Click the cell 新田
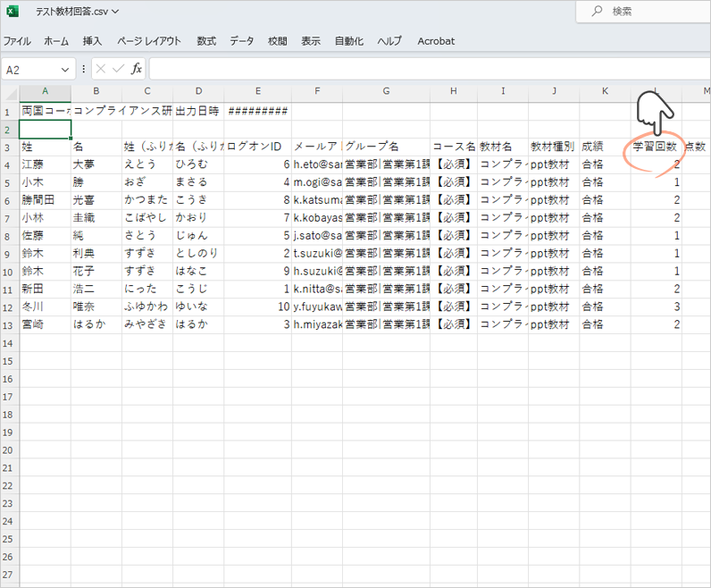The image size is (711, 588). click(x=45, y=290)
